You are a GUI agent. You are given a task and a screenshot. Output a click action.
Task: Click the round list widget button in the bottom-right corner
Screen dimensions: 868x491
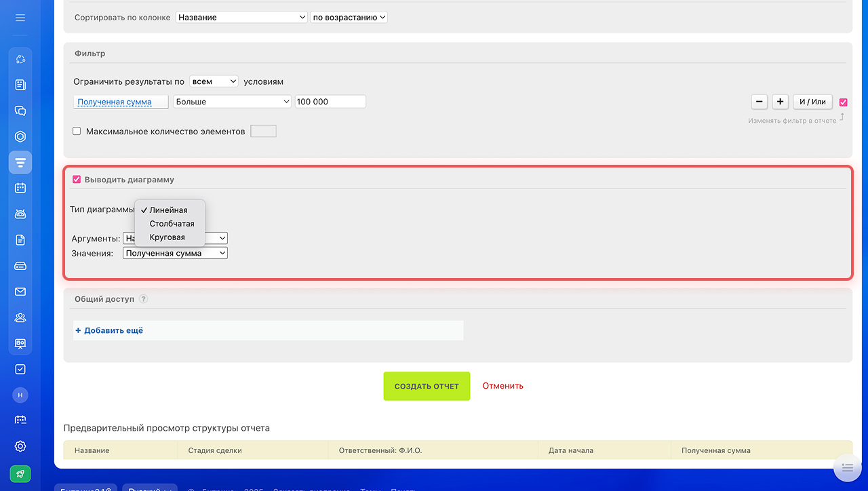[x=846, y=468]
